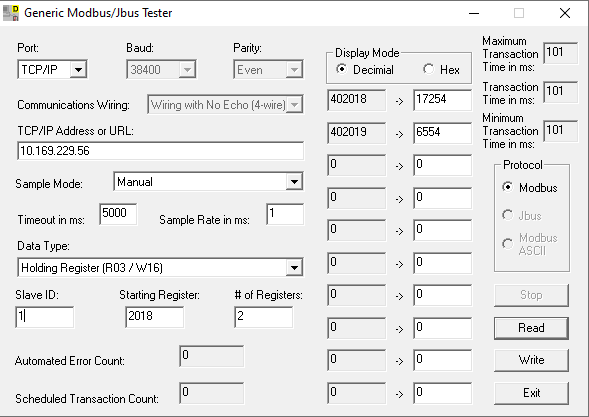Click the Sample Rate in ms field

(x=285, y=214)
